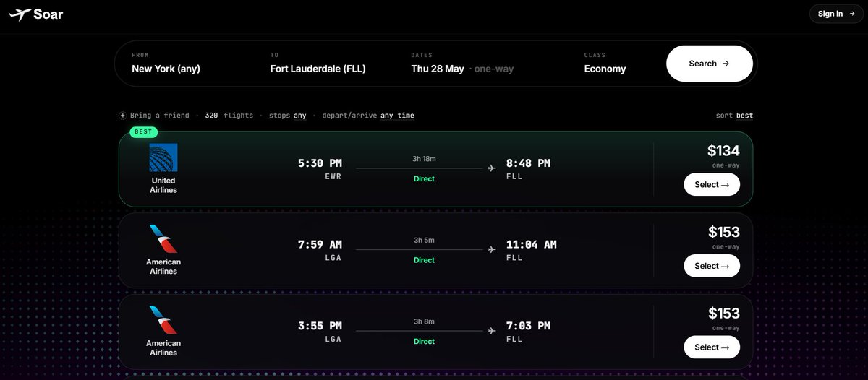868x380 pixels.
Task: Click the Search button
Action: pos(709,64)
